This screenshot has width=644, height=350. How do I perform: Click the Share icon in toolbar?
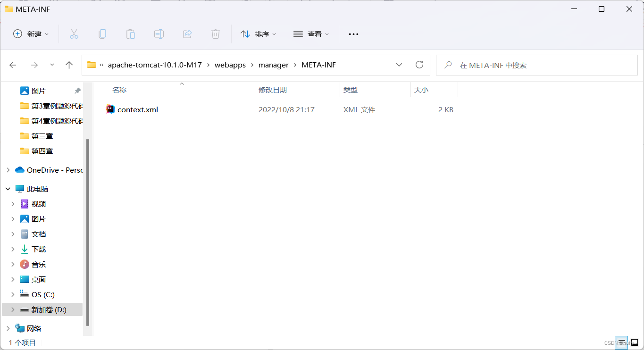click(x=187, y=34)
